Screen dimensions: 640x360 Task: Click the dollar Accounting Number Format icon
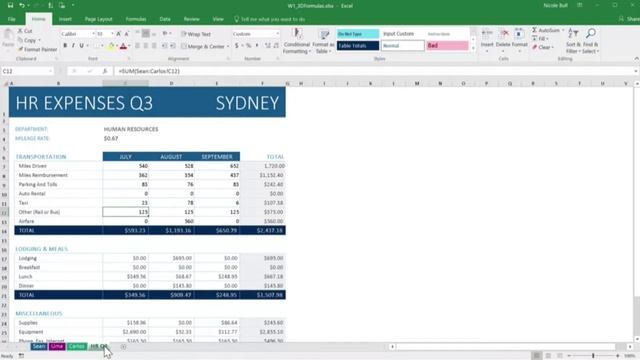click(x=236, y=46)
